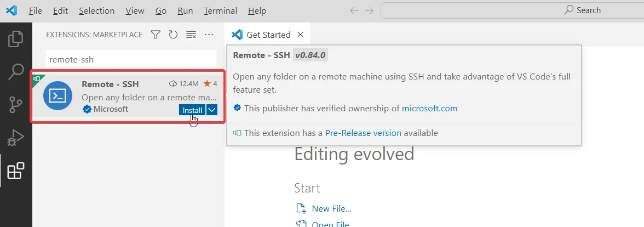
Task: Click Remote - SSH extension icon
Action: coord(58,96)
